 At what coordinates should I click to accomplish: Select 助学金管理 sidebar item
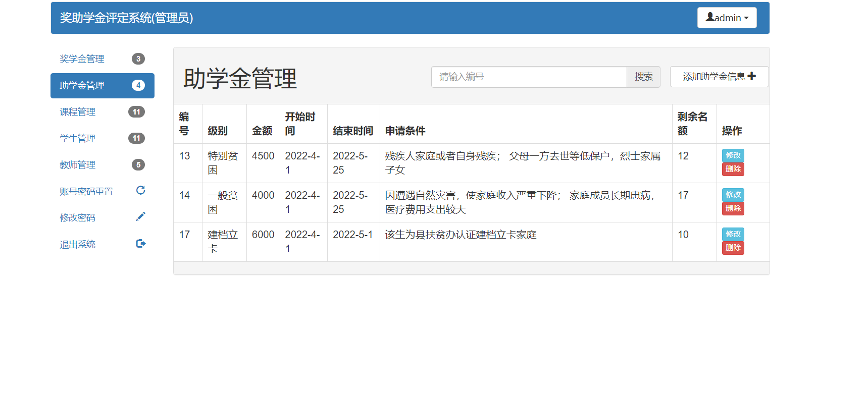pyautogui.click(x=103, y=86)
